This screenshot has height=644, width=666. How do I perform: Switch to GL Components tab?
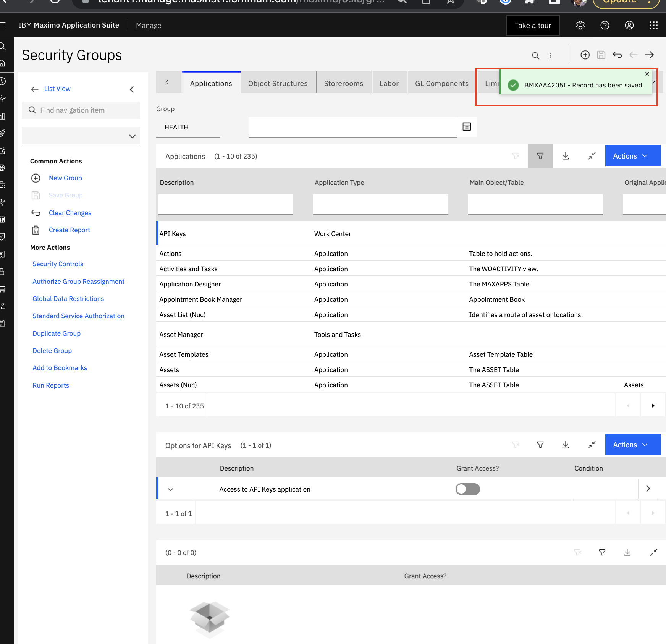point(441,83)
